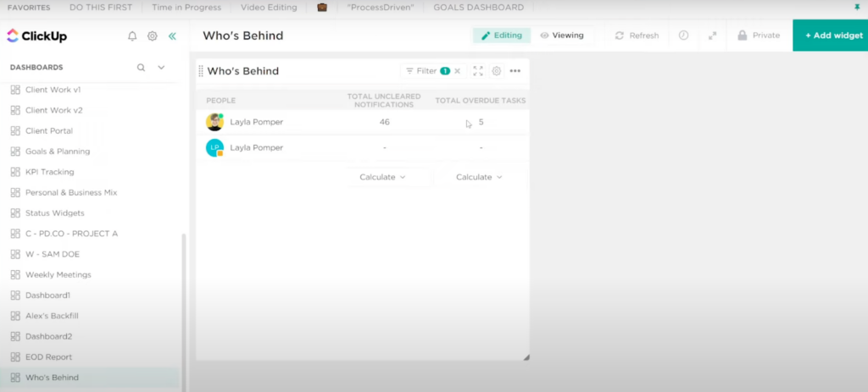Switch to Editing mode
This screenshot has height=392, width=868.
pyautogui.click(x=502, y=36)
